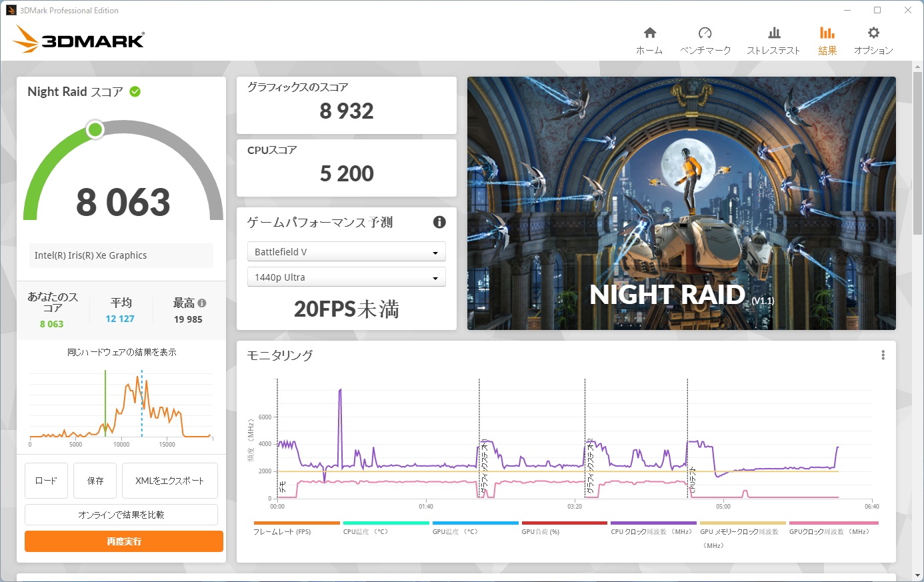Toggle the フレームレート (FPS) orange legend swatch
Image resolution: width=924 pixels, height=582 pixels.
click(297, 523)
